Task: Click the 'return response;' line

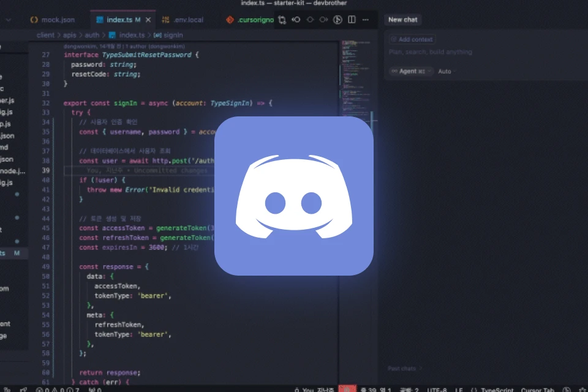Action: pyautogui.click(x=110, y=372)
